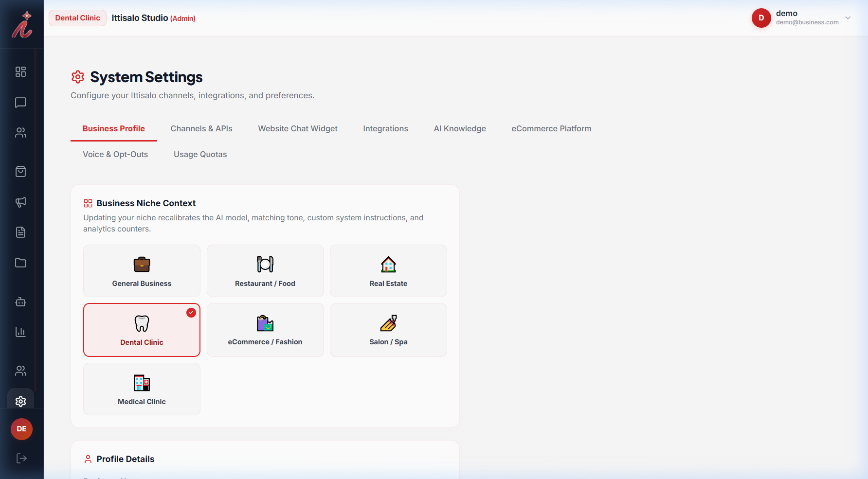Screen dimensions: 868x479
Task: Click the General Business card label
Action: [x=142, y=284]
